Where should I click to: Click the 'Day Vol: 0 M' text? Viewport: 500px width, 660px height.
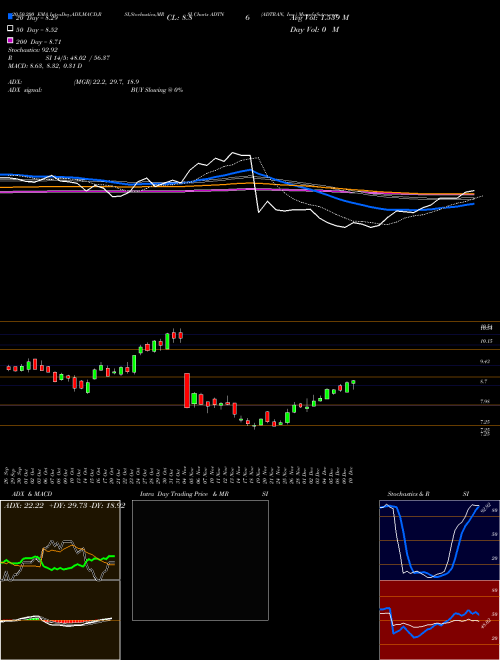tap(314, 30)
